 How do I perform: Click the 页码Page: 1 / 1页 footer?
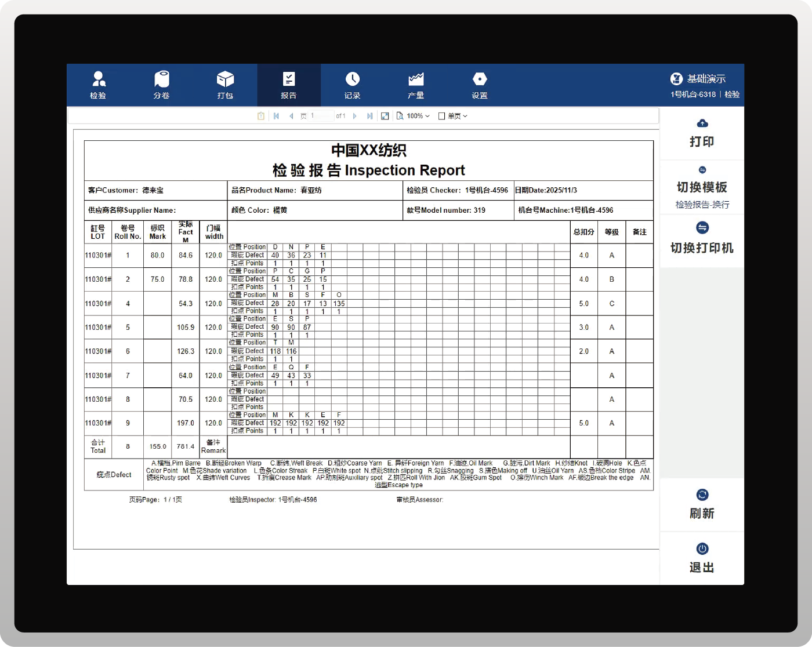tap(155, 500)
